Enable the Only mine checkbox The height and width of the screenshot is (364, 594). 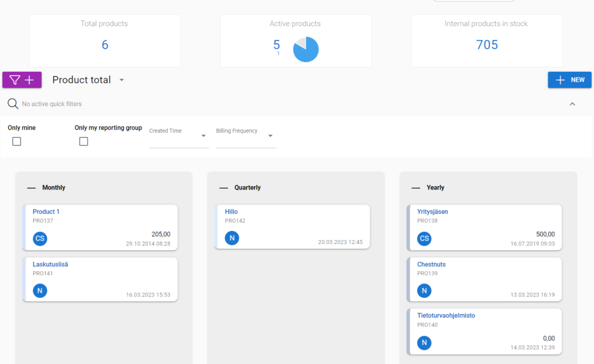(16, 141)
